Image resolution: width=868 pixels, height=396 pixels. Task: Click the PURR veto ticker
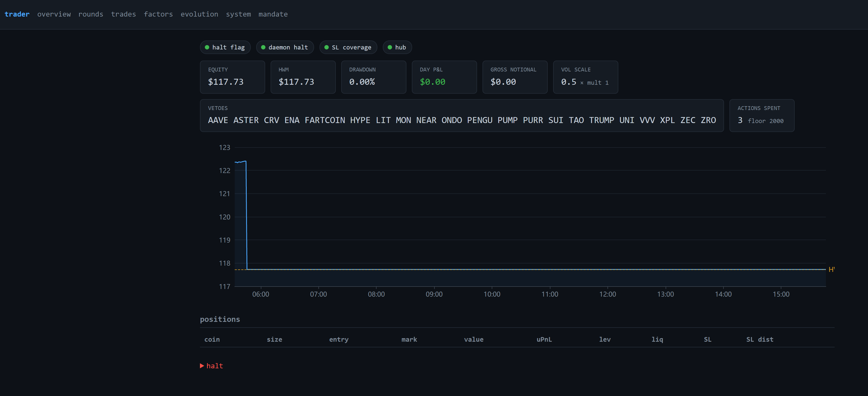point(533,120)
